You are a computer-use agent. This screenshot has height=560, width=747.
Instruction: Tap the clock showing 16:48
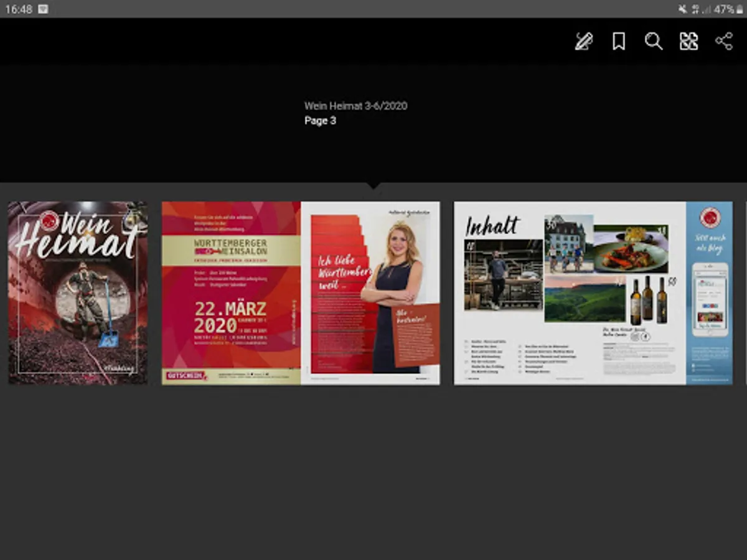point(19,9)
